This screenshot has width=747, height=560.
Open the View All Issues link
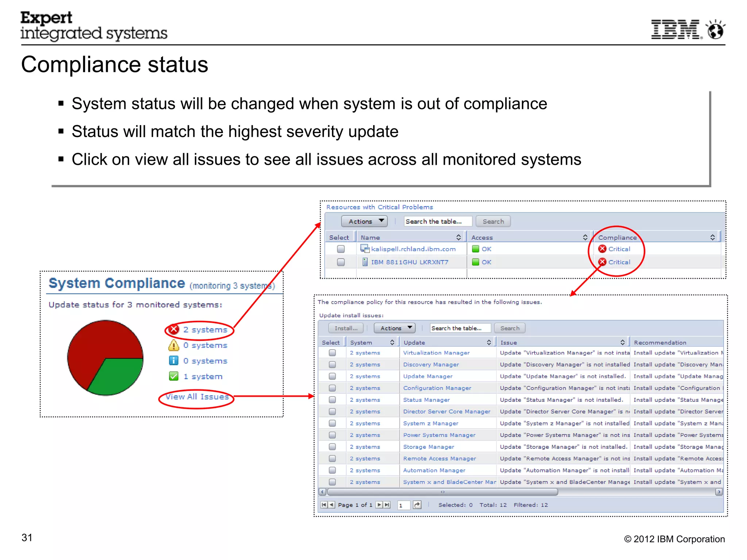(197, 397)
